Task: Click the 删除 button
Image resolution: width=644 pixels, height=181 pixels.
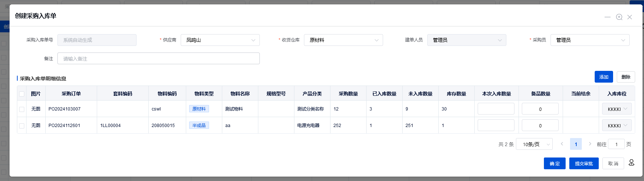Action: coord(626,77)
